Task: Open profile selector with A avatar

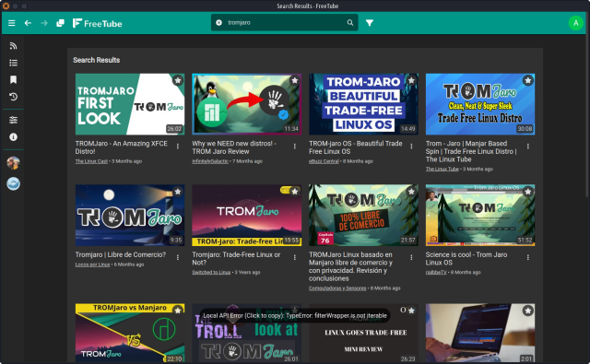Action: click(575, 23)
